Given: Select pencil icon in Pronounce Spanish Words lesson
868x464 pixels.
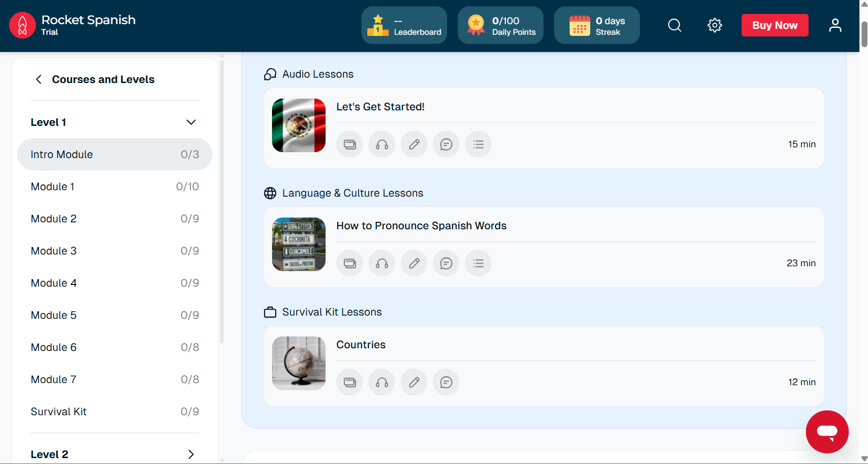Looking at the screenshot, I should click(414, 263).
